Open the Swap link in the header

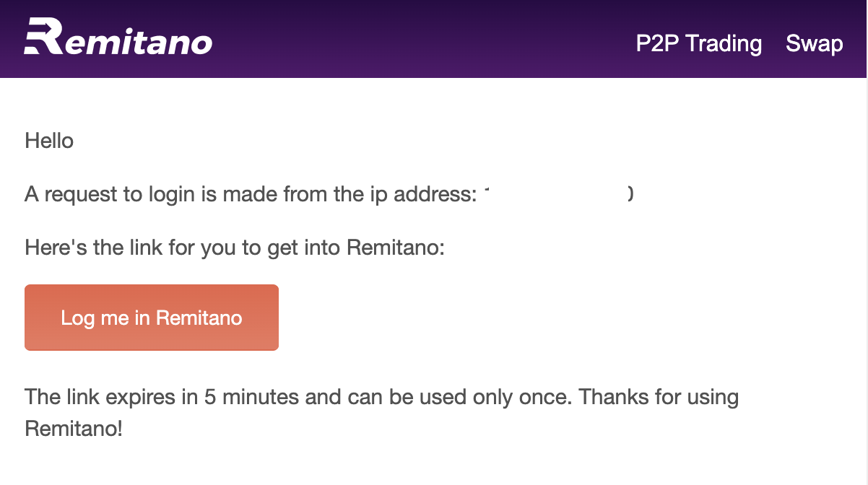point(814,43)
